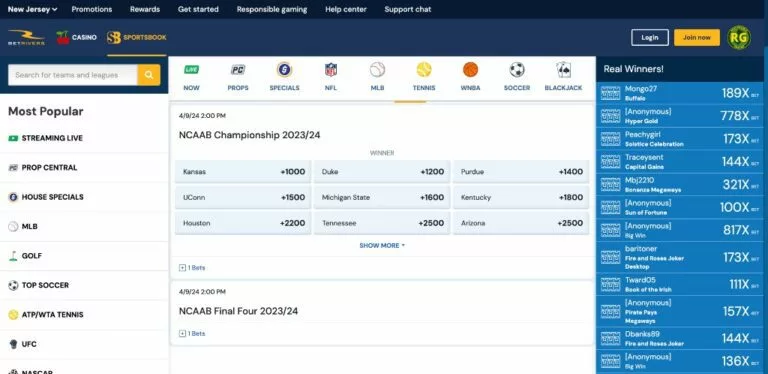Click Dbanks89 Fire and Roses Joker row
Screen dimensions: 768x374
point(679,338)
